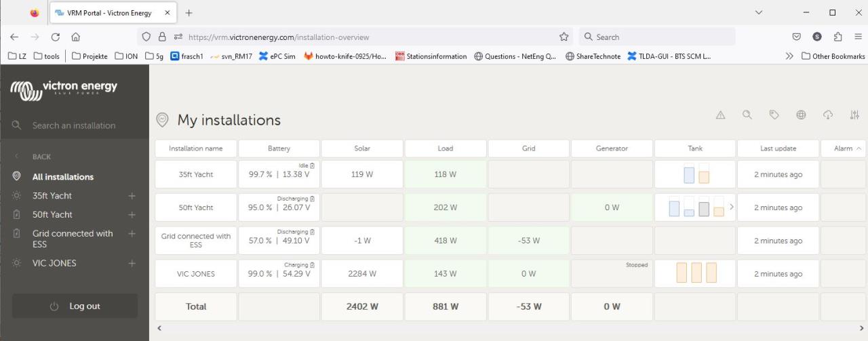Image resolution: width=868 pixels, height=341 pixels.
Task: Sort by Installation name column header
Action: click(196, 148)
